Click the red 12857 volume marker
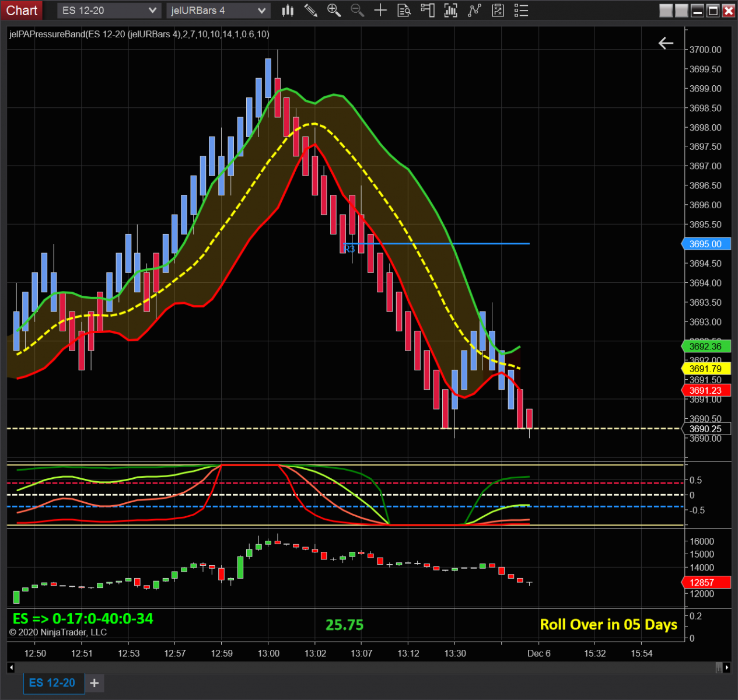Viewport: 738px width, 700px height. [706, 582]
